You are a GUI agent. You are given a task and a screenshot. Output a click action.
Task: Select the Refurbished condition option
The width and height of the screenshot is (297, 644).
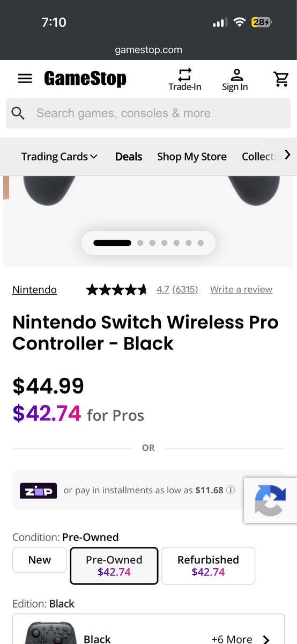pyautogui.click(x=208, y=566)
